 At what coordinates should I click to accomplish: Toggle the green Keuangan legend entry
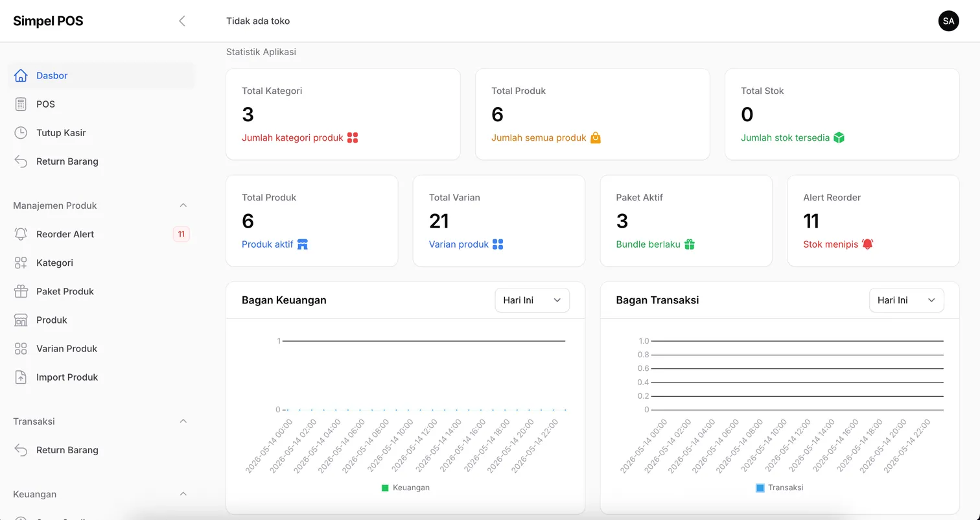(x=406, y=488)
